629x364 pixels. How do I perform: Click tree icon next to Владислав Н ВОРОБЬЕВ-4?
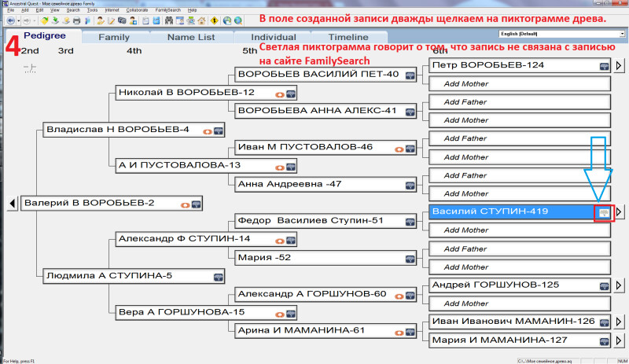click(x=219, y=131)
